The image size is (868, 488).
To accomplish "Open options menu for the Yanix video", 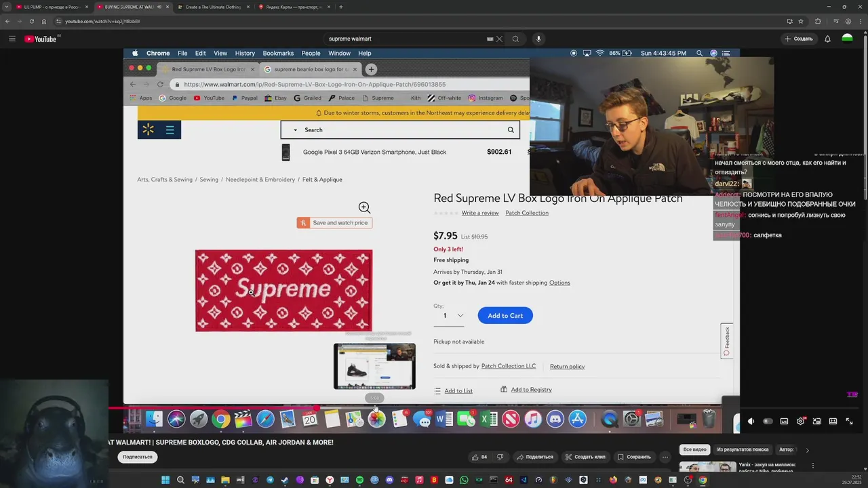I will click(x=812, y=466).
